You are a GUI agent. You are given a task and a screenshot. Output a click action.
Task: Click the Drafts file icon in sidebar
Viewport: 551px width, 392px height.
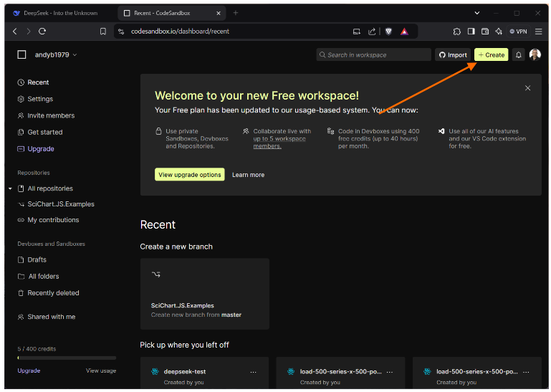21,259
